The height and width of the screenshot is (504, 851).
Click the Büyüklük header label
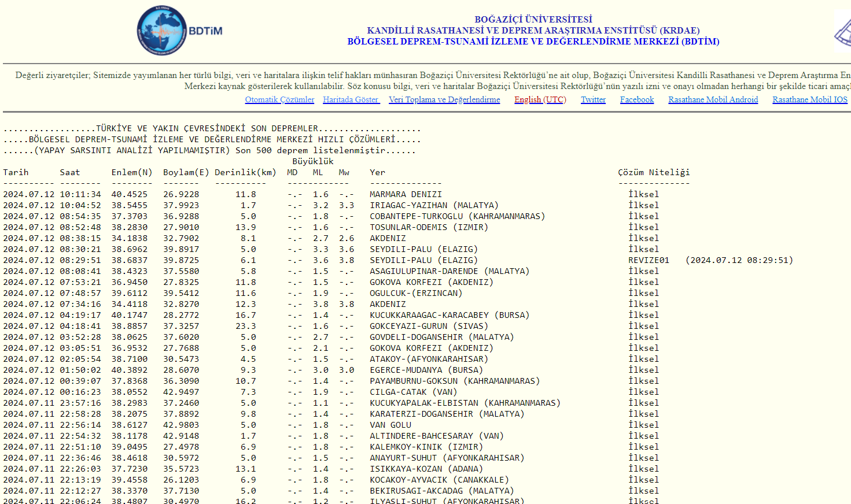click(x=313, y=161)
